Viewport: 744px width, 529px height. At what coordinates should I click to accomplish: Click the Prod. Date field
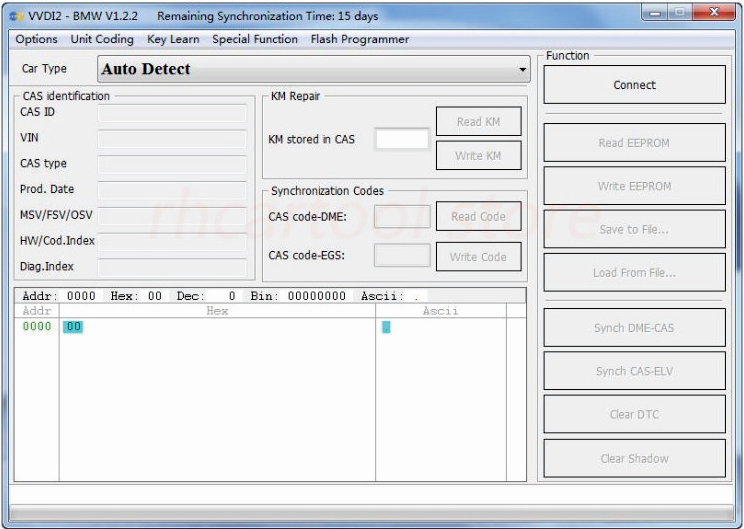tap(172, 190)
